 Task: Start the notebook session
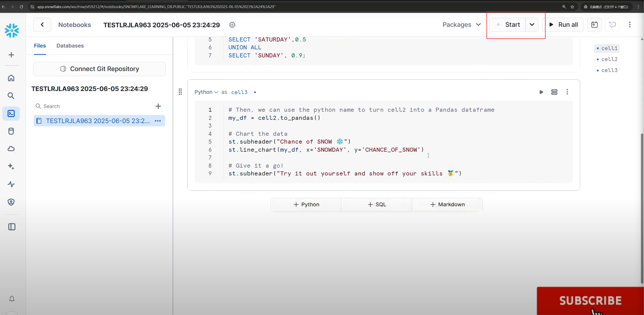(508, 25)
